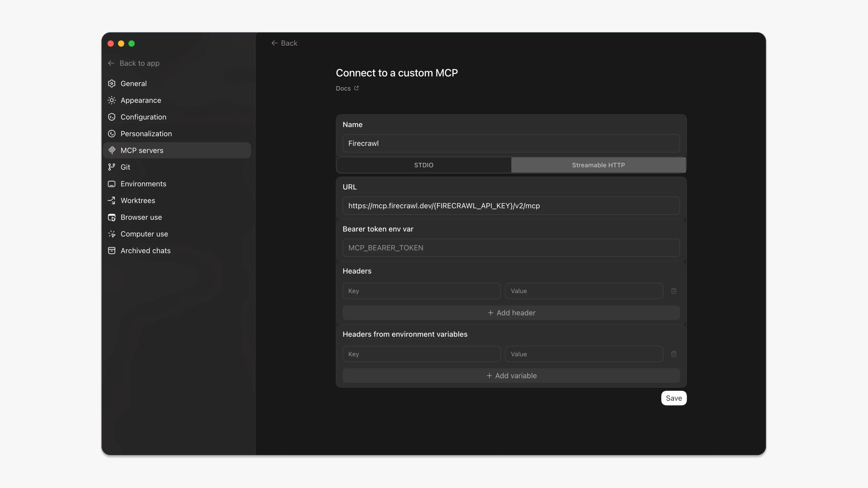Click the Save button
Screen dimensions: 868x488
[674, 398]
